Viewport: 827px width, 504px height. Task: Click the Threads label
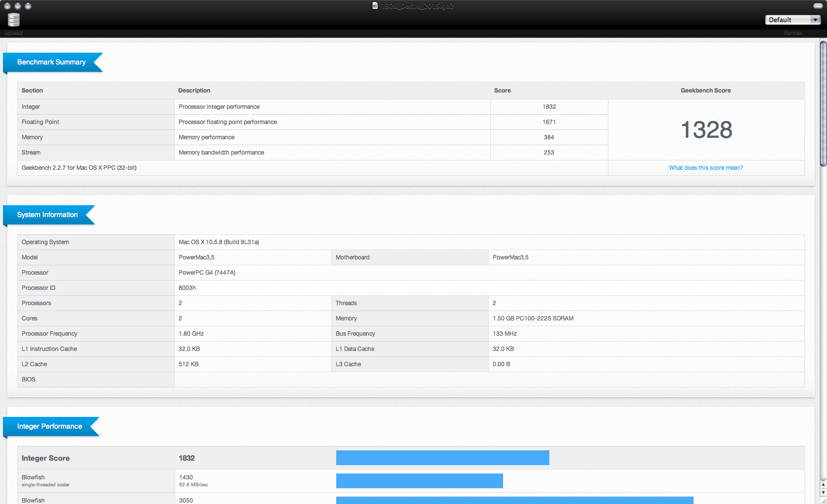[346, 303]
